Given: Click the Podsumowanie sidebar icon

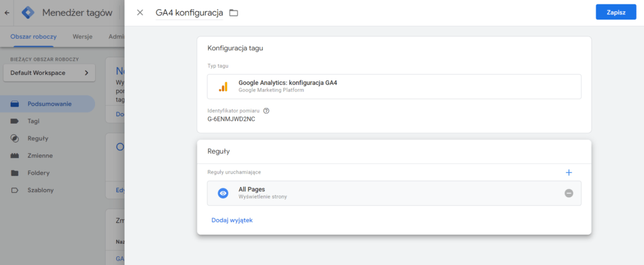Looking at the screenshot, I should click(15, 104).
